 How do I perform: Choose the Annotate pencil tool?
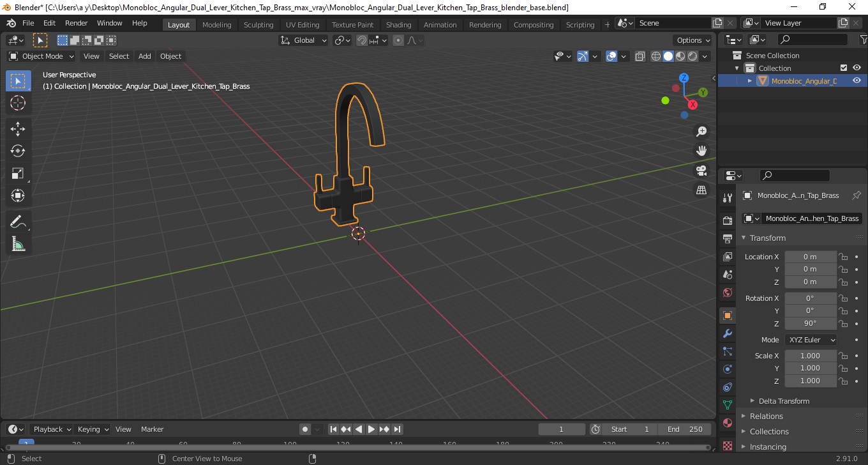pyautogui.click(x=18, y=222)
